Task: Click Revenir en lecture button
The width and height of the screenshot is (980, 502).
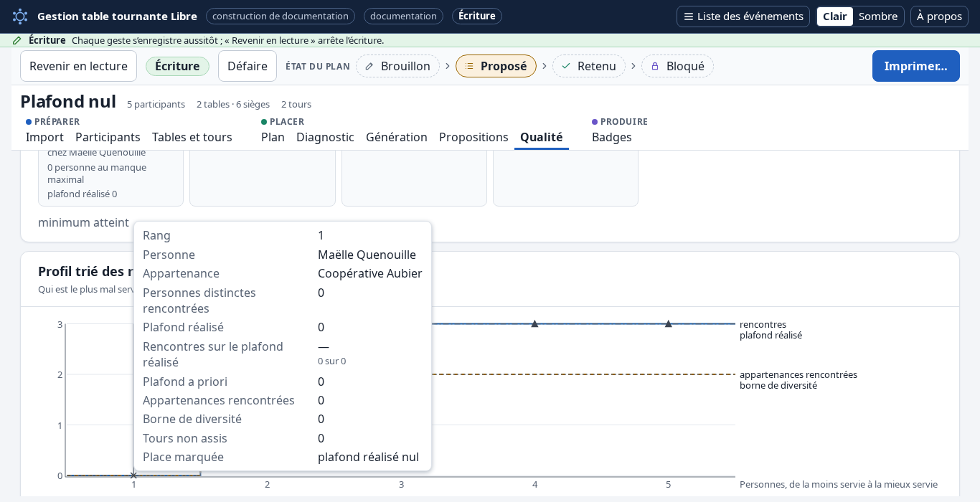Action: pos(78,66)
